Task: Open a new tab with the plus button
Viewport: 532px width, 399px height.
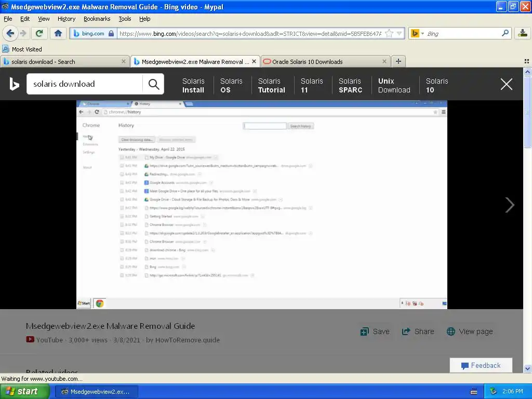Action: (398, 61)
